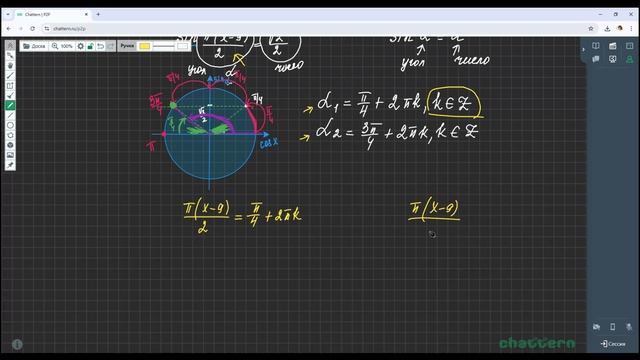The width and height of the screenshot is (640, 360).
Task: Open the green participant icon
Action: click(x=630, y=59)
